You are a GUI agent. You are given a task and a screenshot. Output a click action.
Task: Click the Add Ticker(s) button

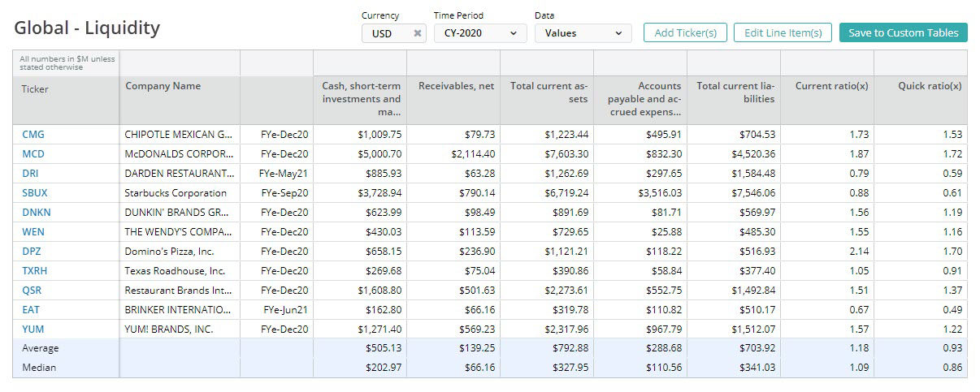click(685, 32)
